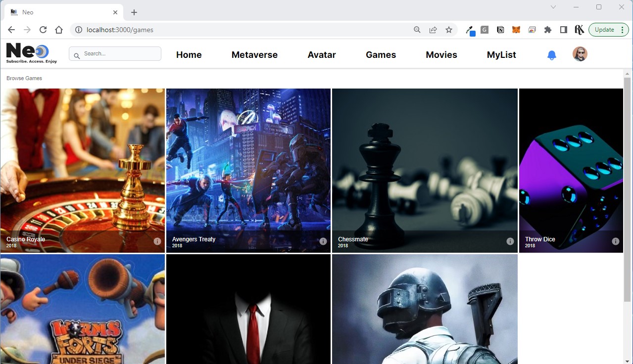Click the zoom icon in the address bar

tap(417, 30)
